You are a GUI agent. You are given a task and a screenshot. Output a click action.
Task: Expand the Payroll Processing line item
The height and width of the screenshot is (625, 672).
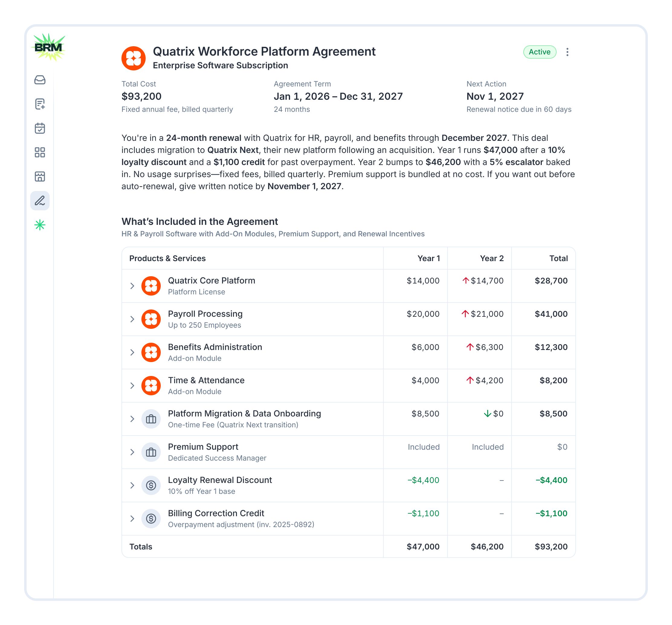pos(132,319)
